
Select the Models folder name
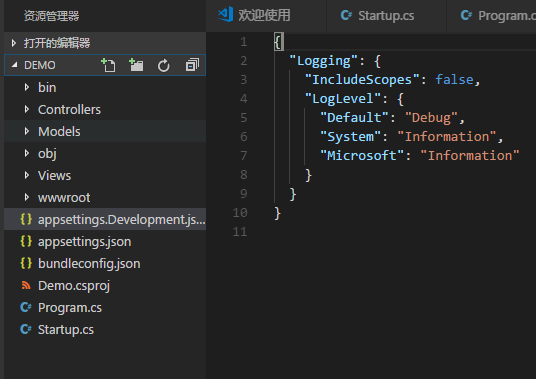[59, 131]
